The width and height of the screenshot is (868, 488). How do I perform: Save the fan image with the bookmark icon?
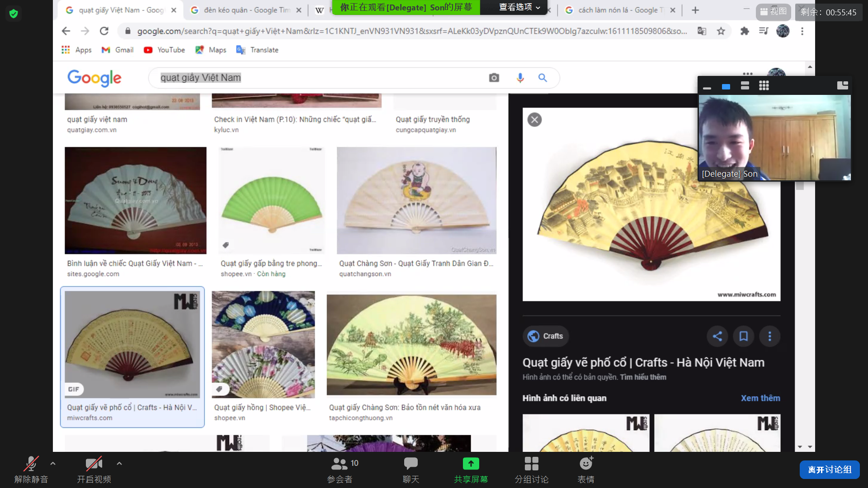[743, 336]
